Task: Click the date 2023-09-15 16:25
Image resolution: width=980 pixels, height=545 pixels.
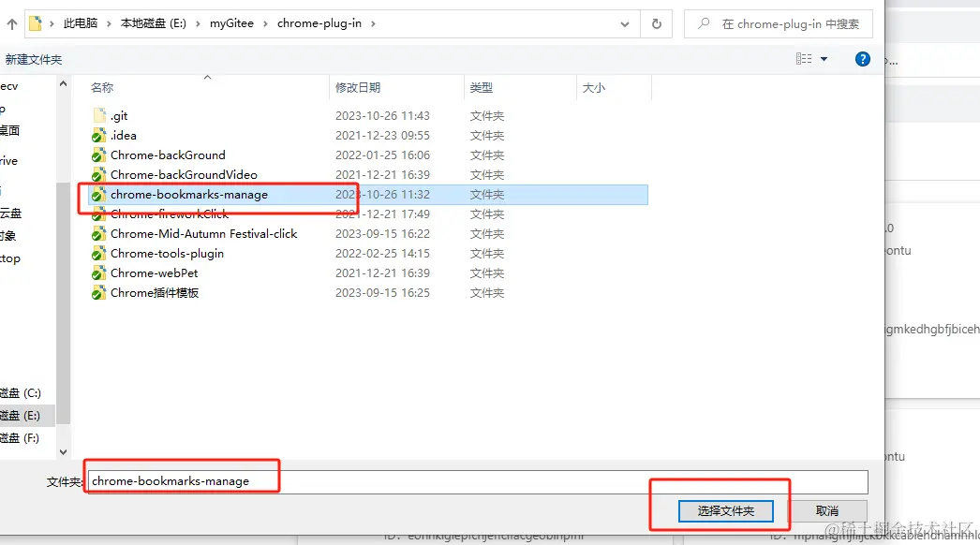Action: tap(382, 292)
